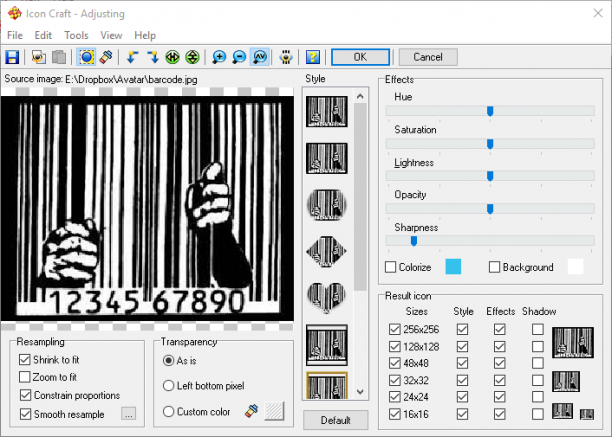This screenshot has height=437, width=612.
Task: Click the Icon Craft logo in title bar
Action: [14, 13]
